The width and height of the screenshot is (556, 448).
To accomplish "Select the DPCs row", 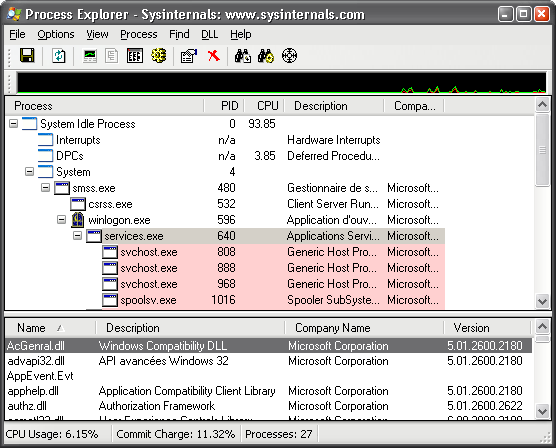I will click(x=225, y=156).
